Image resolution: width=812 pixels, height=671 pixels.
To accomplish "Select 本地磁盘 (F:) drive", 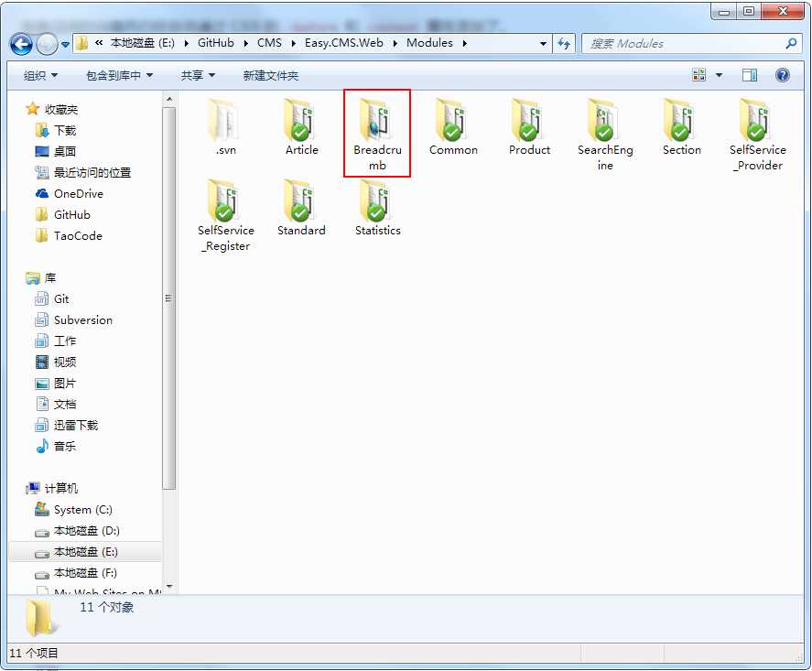I will click(x=76, y=573).
